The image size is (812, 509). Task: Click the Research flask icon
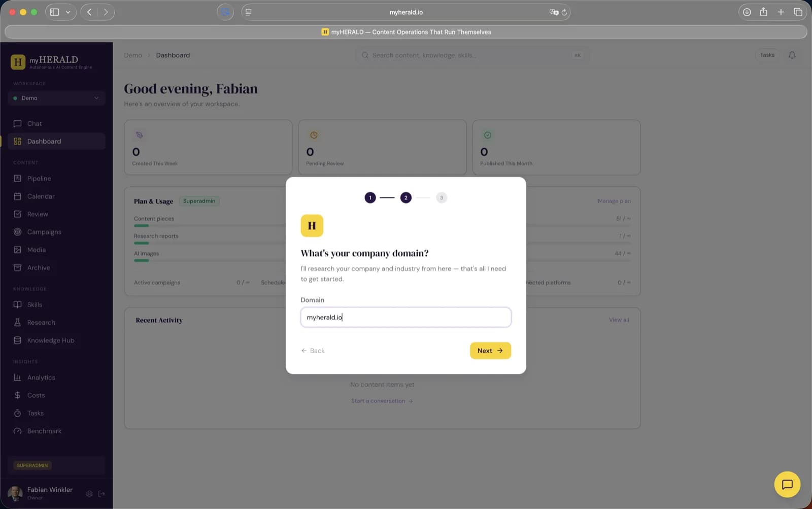pos(18,322)
